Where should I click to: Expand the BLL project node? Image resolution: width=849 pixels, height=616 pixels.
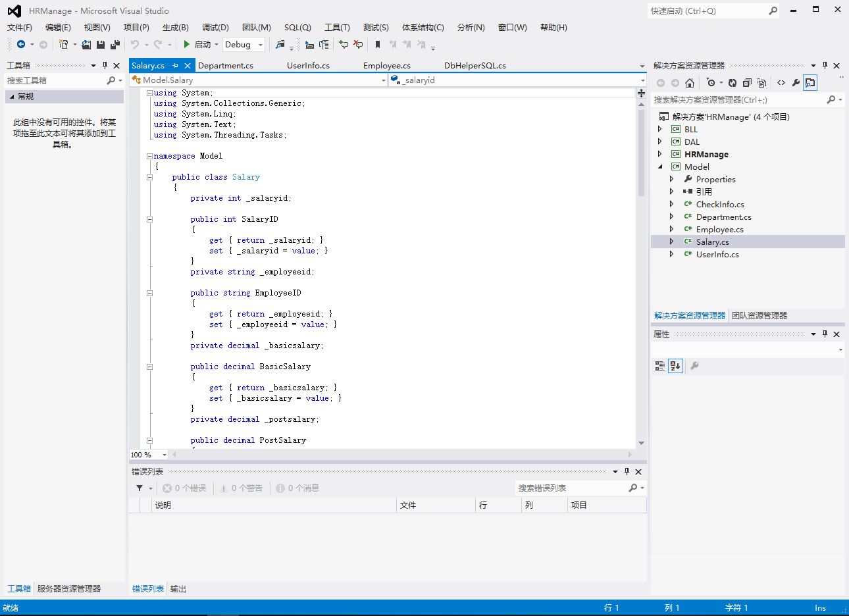(660, 129)
